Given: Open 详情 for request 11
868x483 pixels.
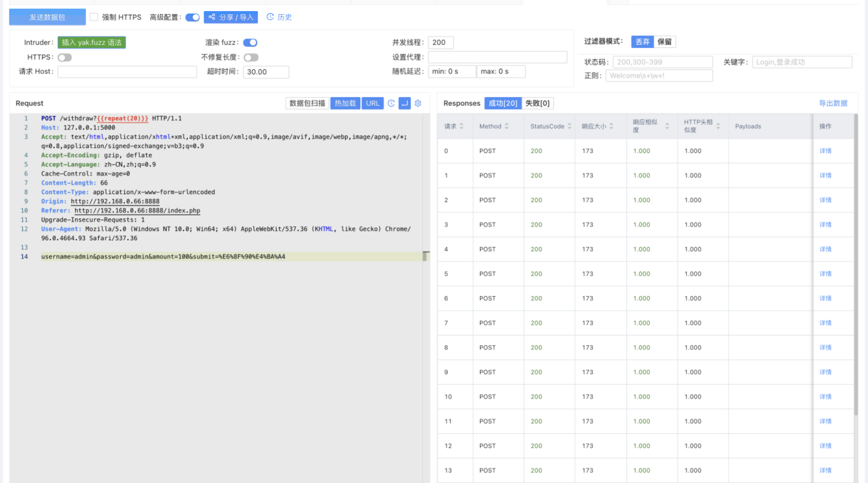Looking at the screenshot, I should [825, 421].
